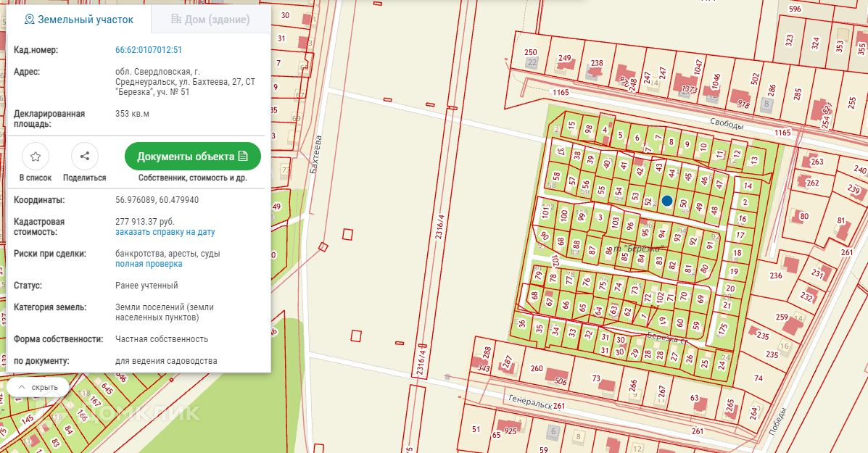Switch to the Дом (здание) tab
Screen dimensions: 868x453
[210, 20]
